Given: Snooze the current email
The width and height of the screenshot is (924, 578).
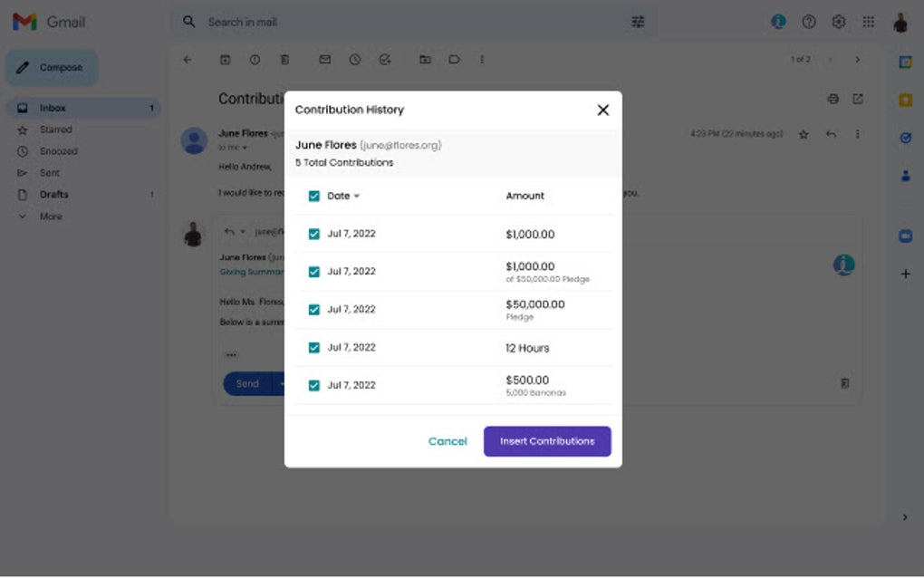Looking at the screenshot, I should [354, 59].
